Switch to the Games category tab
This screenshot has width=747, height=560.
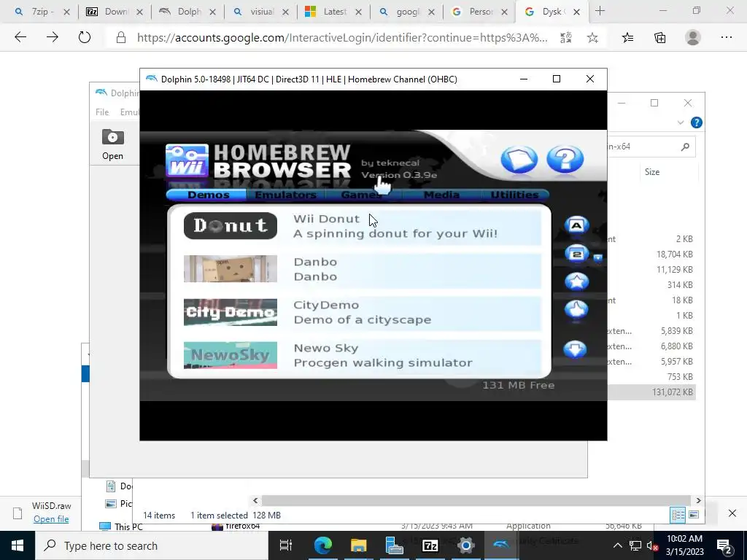click(x=363, y=195)
